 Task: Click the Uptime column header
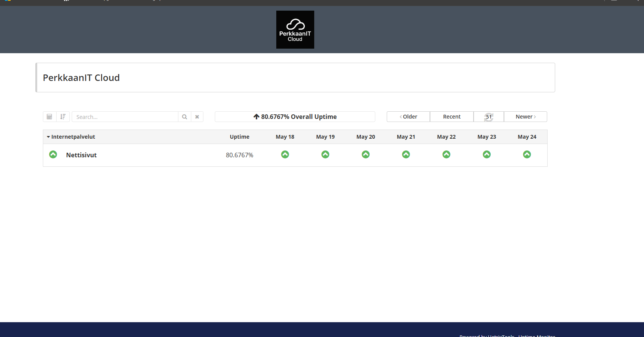239,137
